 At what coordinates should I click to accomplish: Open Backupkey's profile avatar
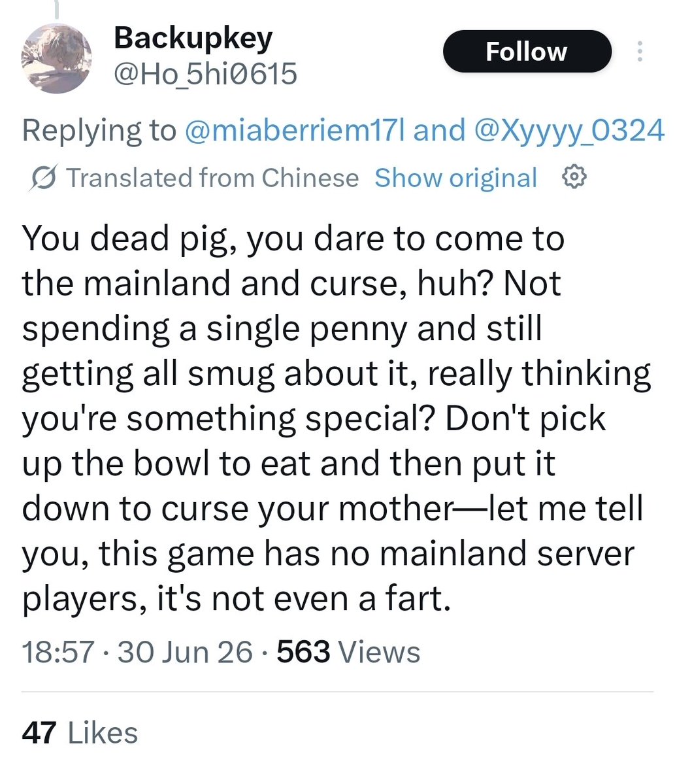56,58
